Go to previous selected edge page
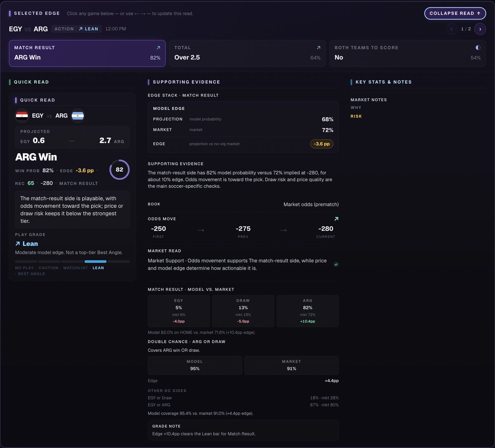This screenshot has width=495, height=448. pos(452,29)
